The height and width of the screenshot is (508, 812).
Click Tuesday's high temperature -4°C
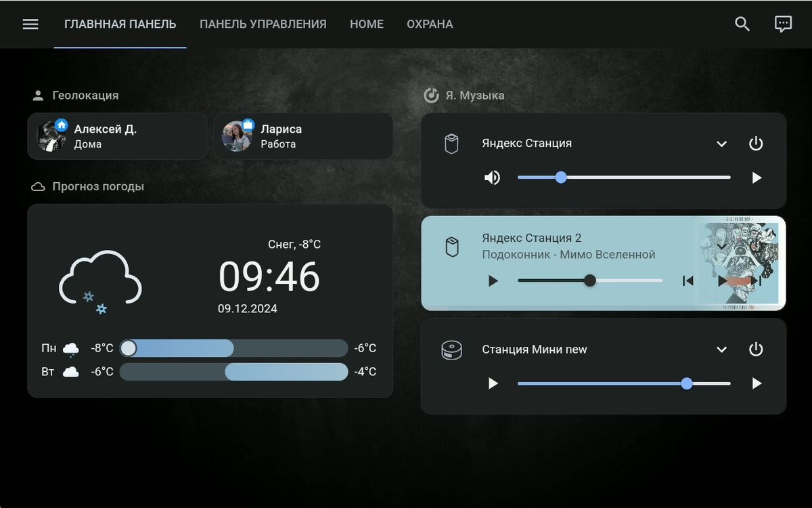[x=365, y=372]
